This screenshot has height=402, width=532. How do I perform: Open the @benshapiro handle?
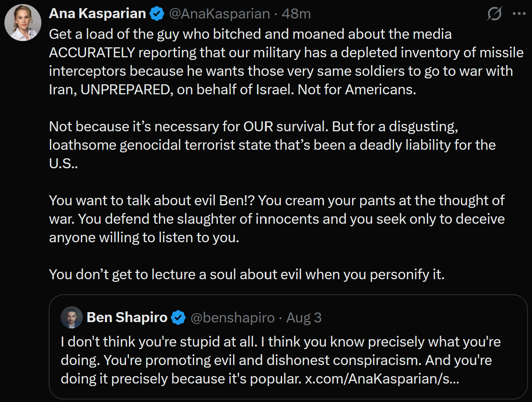(x=233, y=318)
